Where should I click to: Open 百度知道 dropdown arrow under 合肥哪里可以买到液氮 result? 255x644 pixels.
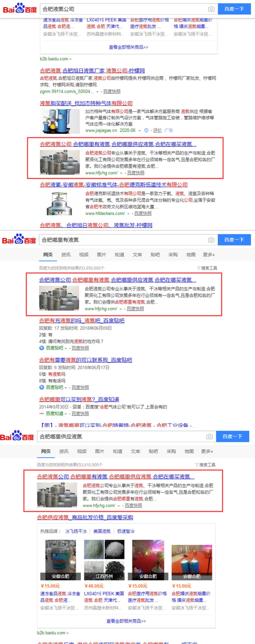coord(66,414)
